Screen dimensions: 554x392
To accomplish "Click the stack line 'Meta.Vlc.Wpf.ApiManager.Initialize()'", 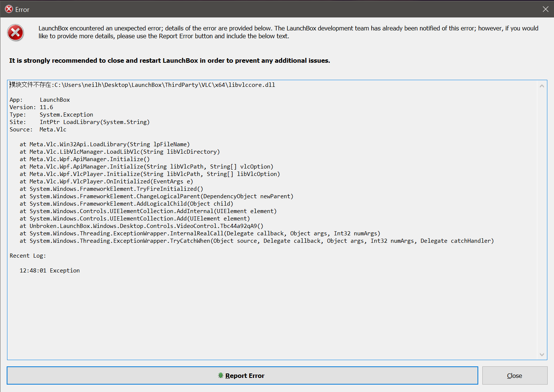I will tap(85, 159).
